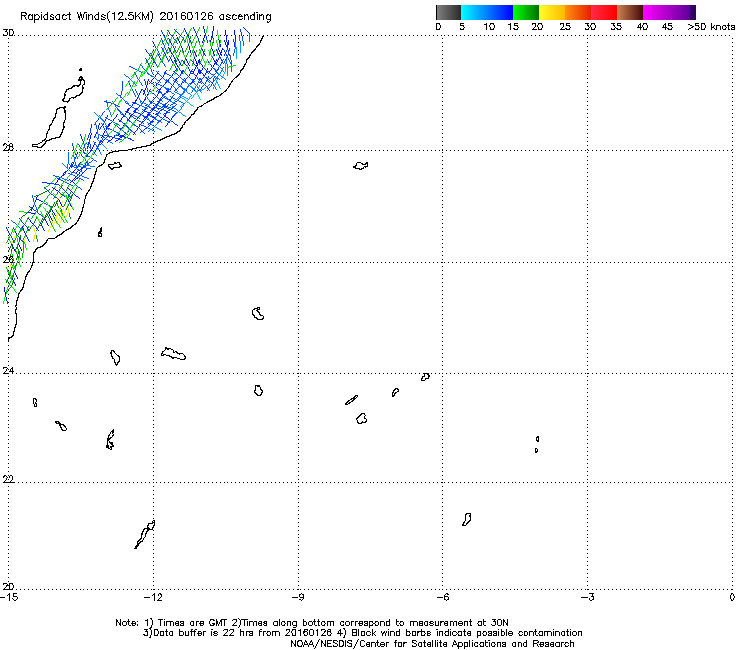Click the yellow wind barbs near 26.5N
Image resolution: width=740 pixels, height=650 pixels.
pyautogui.click(x=60, y=217)
